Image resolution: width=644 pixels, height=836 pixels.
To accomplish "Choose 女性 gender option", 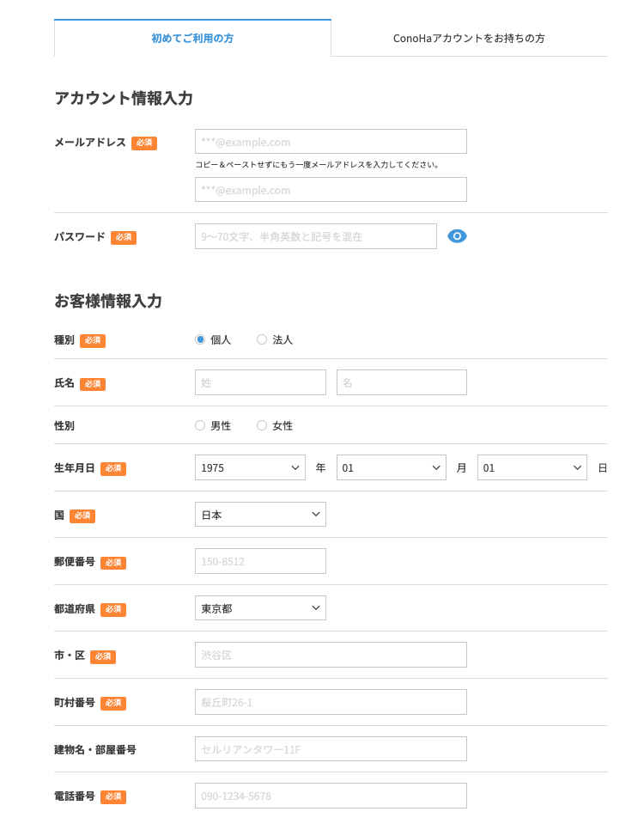I will 262,425.
